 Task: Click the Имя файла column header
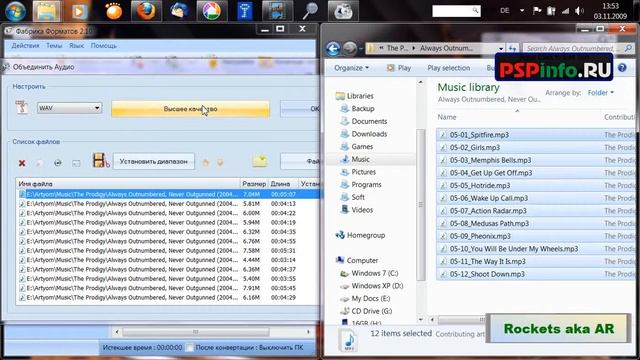click(x=128, y=184)
